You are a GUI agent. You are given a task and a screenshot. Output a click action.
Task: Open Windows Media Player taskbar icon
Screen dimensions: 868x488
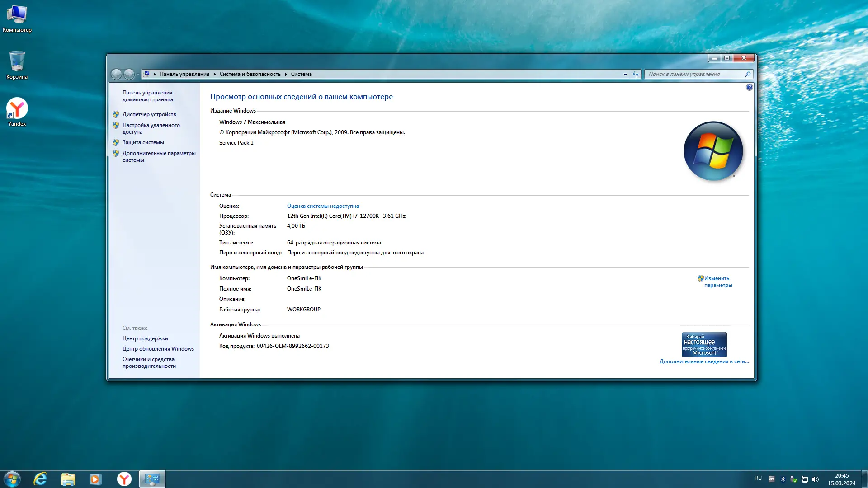(95, 479)
